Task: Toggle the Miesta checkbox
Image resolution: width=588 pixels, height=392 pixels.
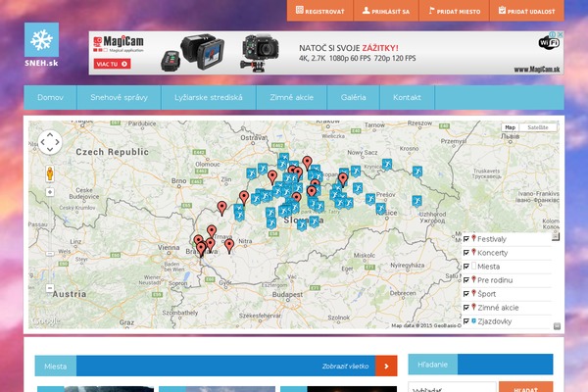Action: click(466, 267)
